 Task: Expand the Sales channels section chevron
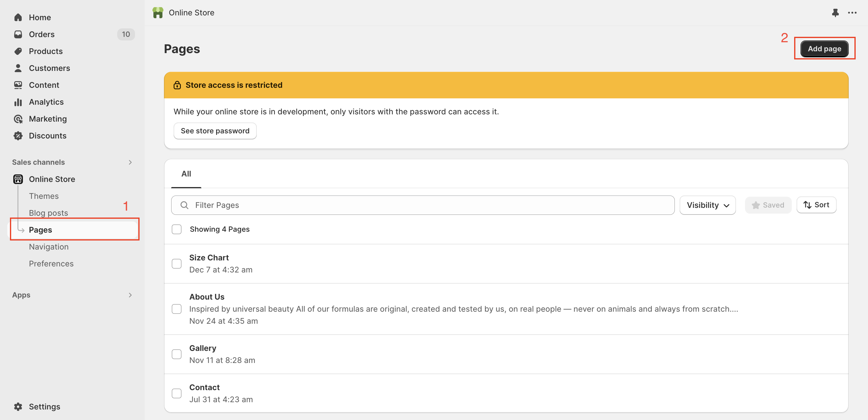tap(131, 162)
